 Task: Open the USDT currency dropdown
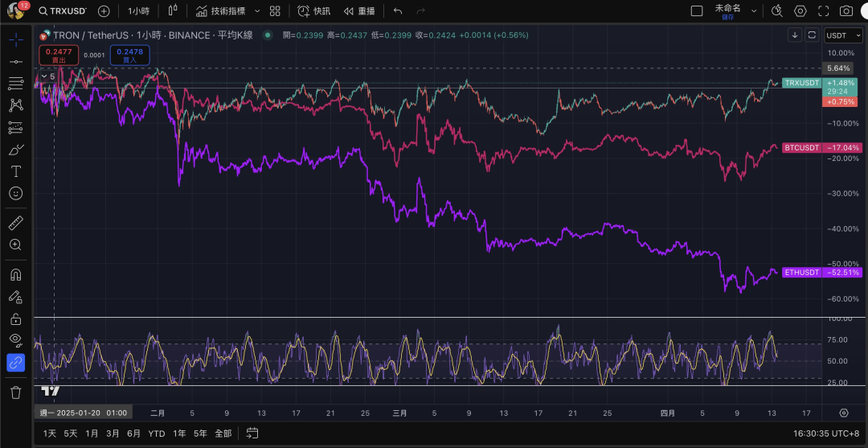(x=842, y=35)
